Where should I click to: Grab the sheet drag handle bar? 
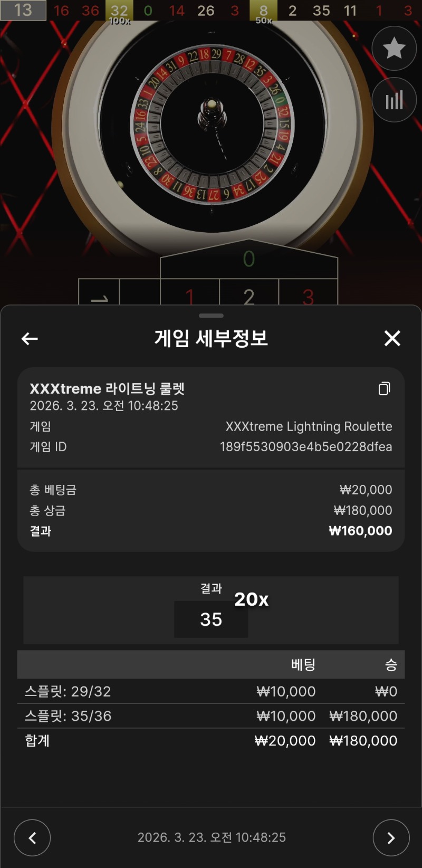tap(211, 316)
